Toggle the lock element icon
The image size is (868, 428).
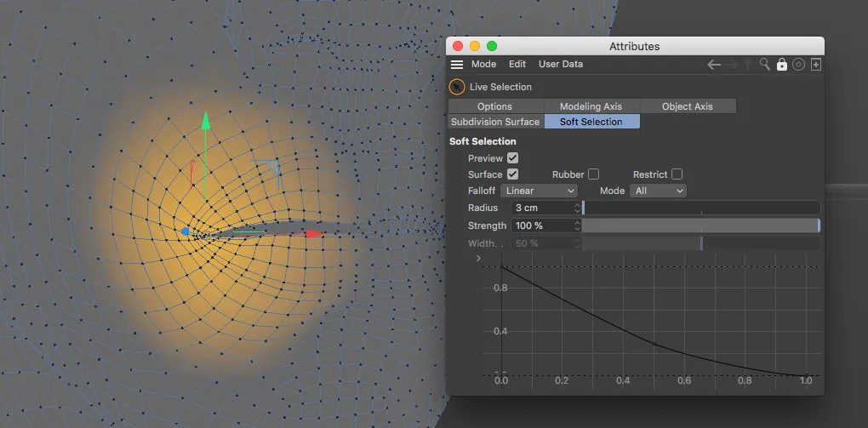click(781, 65)
